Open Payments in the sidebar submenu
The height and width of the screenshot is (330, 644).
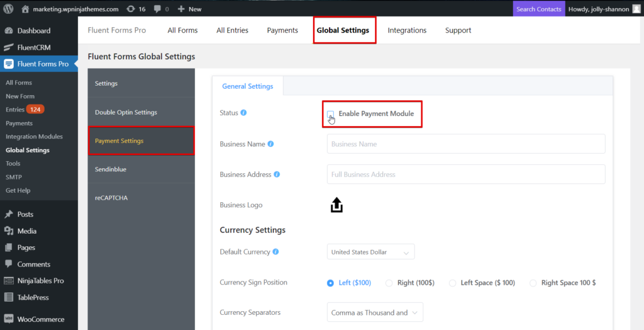pyautogui.click(x=19, y=123)
